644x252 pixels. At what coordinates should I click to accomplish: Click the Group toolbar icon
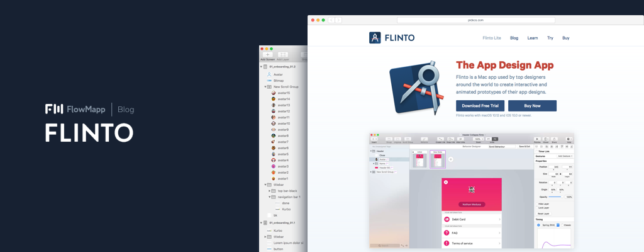(x=389, y=139)
